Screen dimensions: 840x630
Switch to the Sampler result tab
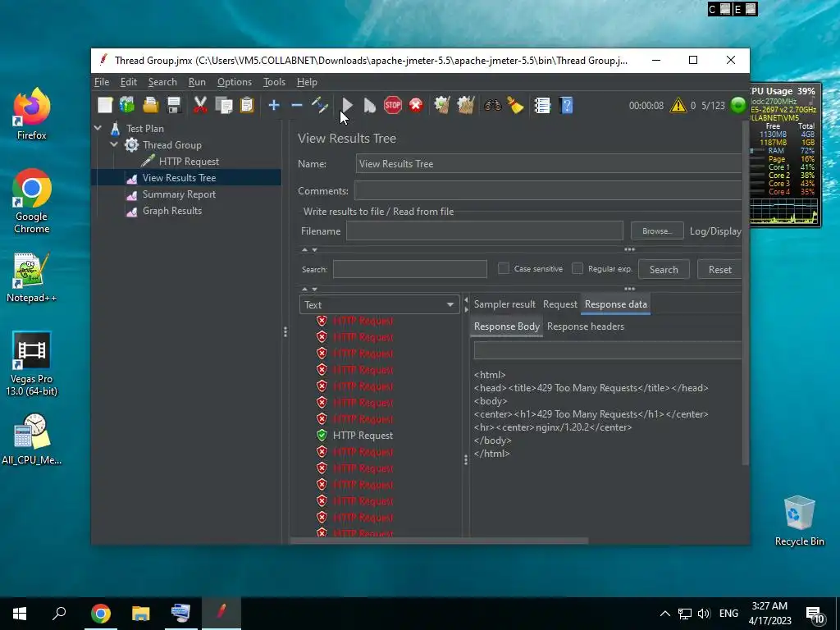[504, 304]
